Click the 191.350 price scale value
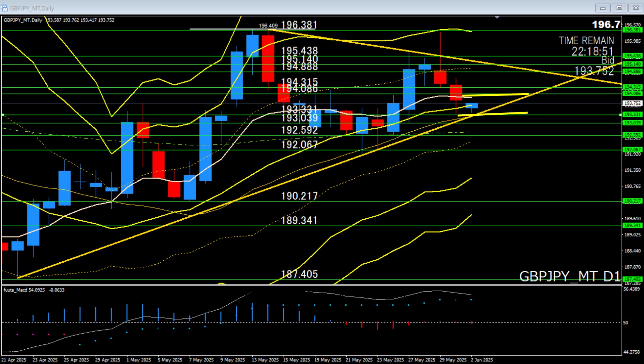 point(632,170)
